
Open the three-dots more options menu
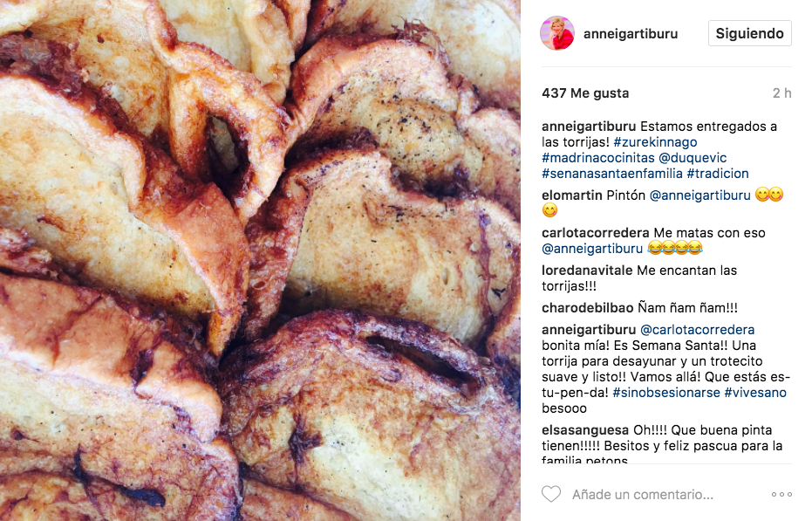coord(781,495)
